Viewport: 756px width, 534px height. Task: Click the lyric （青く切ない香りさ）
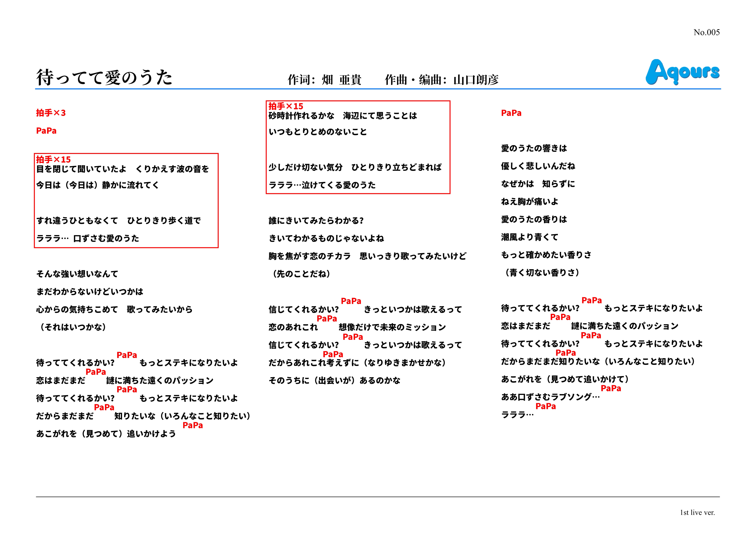[x=542, y=272]
